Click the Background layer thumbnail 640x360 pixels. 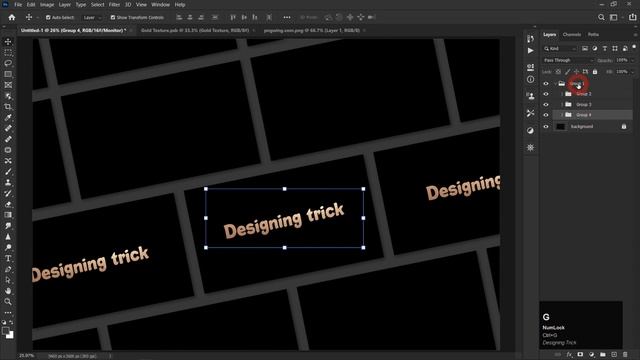click(561, 127)
